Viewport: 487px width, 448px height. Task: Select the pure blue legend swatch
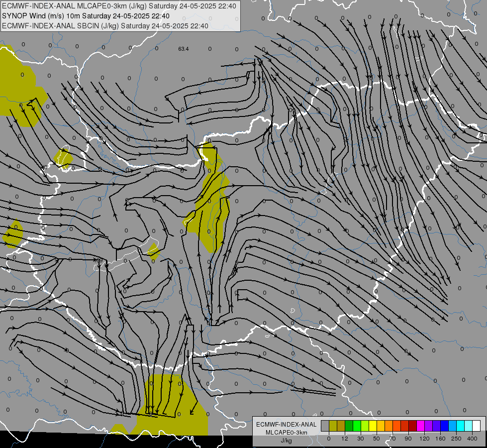444,426
